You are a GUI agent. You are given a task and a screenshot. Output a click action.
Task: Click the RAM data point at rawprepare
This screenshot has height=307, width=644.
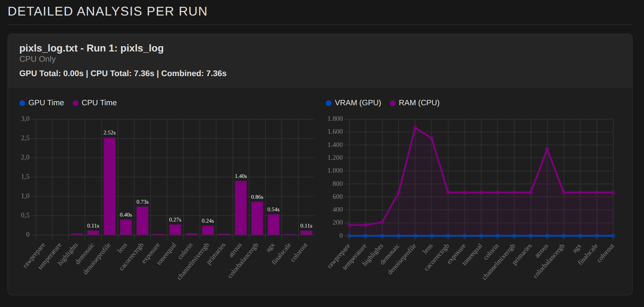point(349,225)
